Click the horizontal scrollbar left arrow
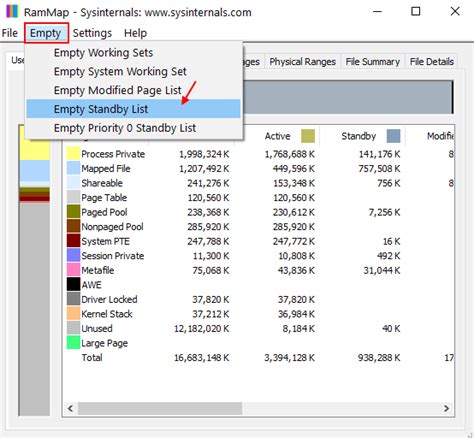The height and width of the screenshot is (438, 474). (70, 408)
